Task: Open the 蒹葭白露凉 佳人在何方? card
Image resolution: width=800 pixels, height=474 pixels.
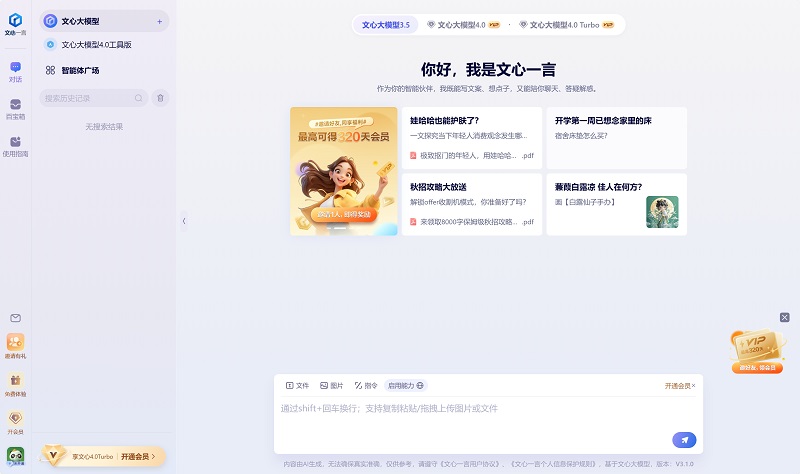Action: 616,204
